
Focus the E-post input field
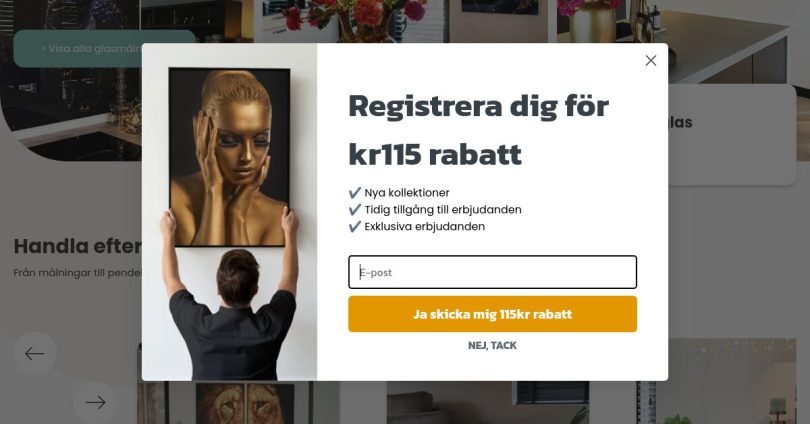[x=492, y=272]
